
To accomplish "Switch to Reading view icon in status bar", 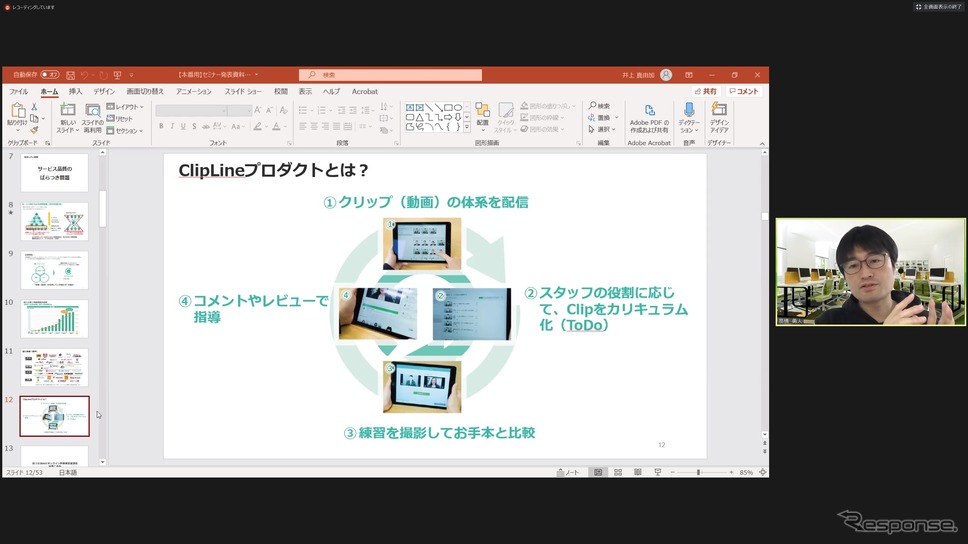I will pos(638,472).
